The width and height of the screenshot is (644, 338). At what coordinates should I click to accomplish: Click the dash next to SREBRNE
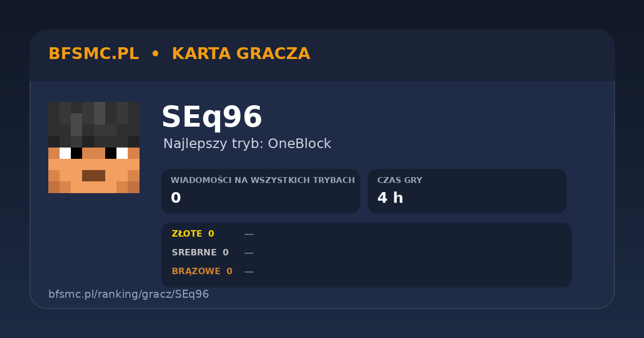pos(249,253)
